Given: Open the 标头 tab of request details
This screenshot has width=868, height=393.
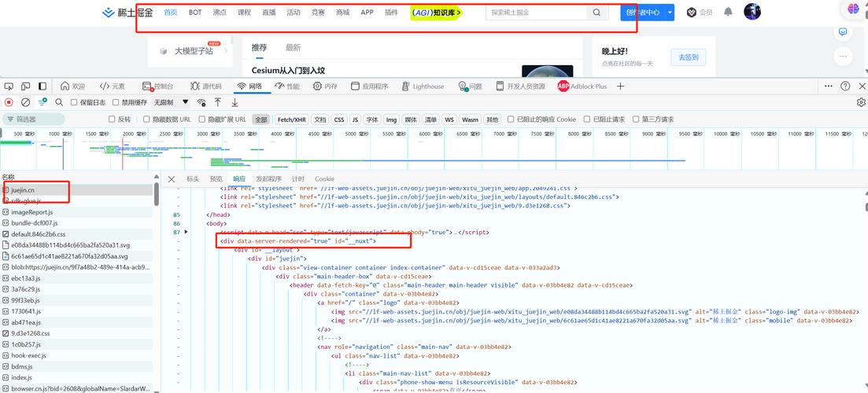Looking at the screenshot, I should (x=193, y=179).
